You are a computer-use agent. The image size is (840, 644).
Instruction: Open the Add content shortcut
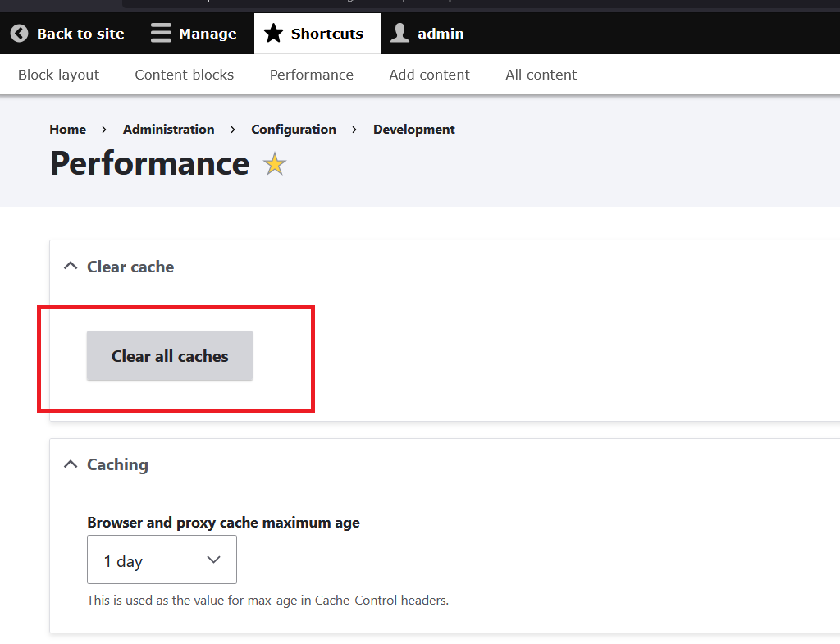pos(429,75)
